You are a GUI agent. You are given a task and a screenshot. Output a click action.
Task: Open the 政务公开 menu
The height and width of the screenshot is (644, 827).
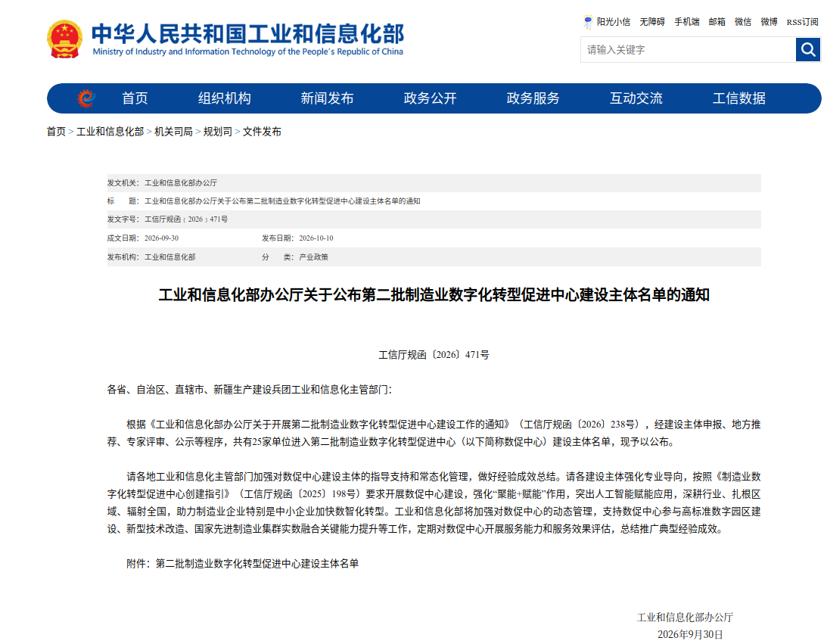(x=430, y=98)
